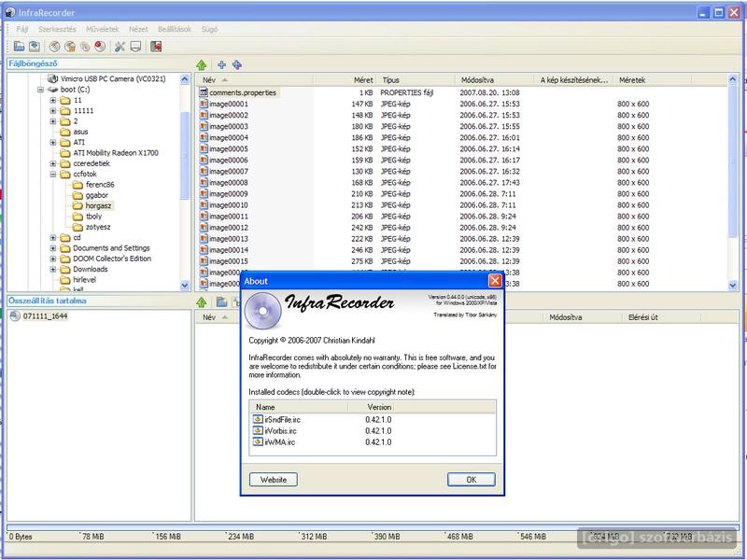Click the horgasz folder icon
Image resolution: width=747 pixels, height=560 pixels.
(x=78, y=205)
